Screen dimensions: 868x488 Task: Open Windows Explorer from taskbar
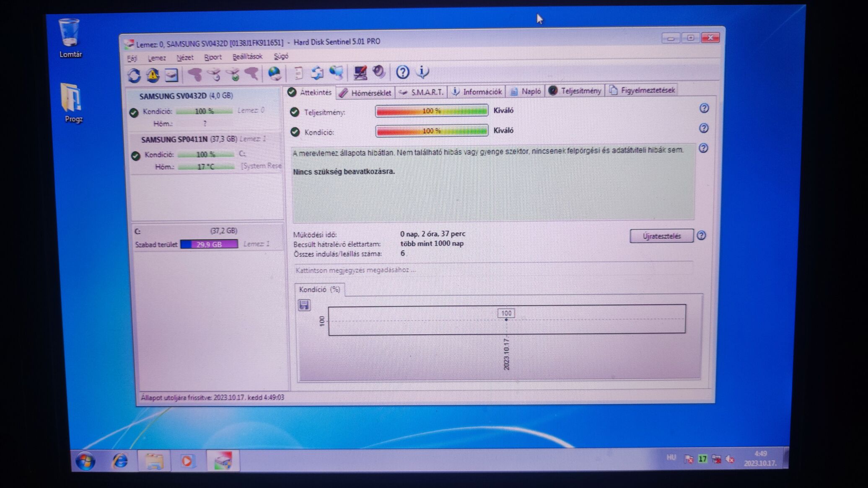coord(154,461)
